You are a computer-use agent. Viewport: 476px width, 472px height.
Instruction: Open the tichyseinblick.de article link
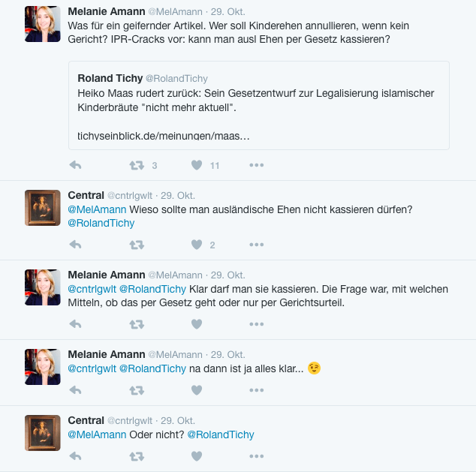click(x=163, y=136)
